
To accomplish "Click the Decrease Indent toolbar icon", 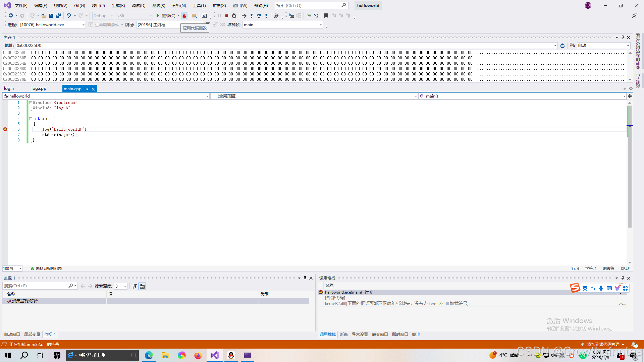I will click(309, 16).
